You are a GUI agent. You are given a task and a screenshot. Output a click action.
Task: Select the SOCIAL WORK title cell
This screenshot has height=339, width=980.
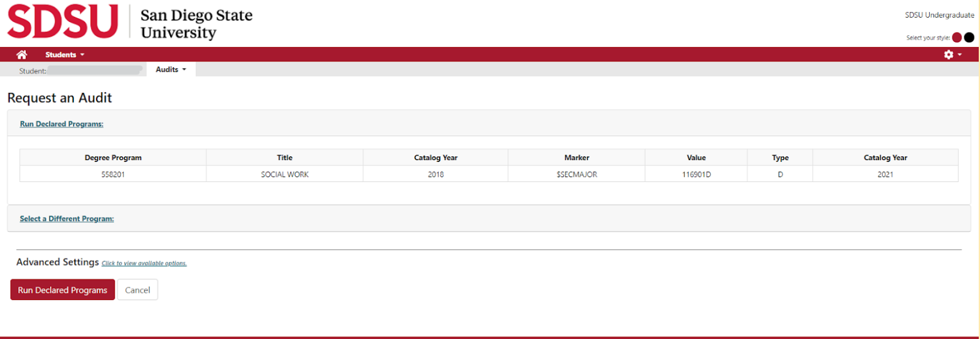285,175
